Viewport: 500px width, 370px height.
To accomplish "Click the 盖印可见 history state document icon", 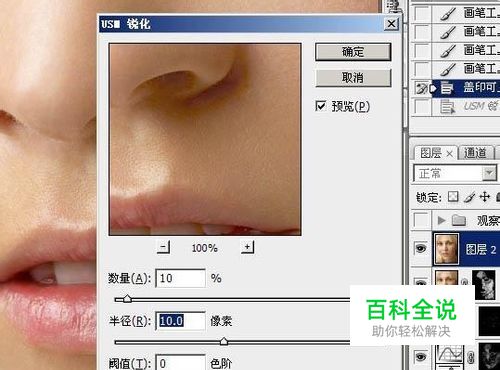I will pos(447,88).
